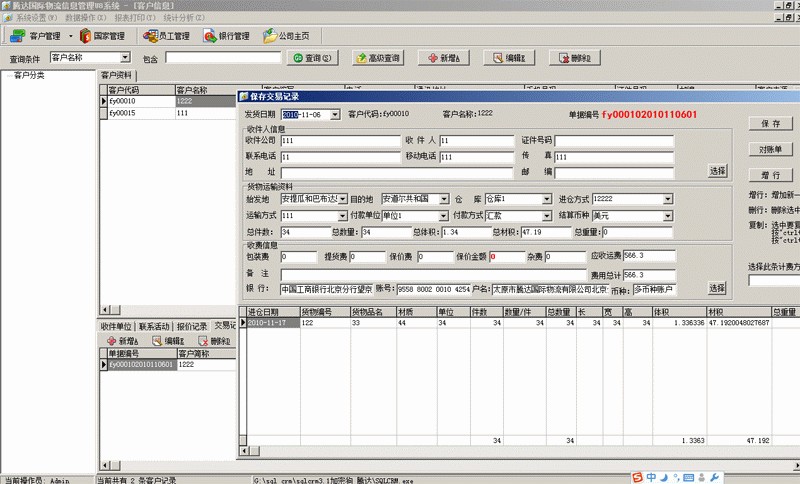
Task: Click the 对账单 button
Action: click(x=771, y=149)
